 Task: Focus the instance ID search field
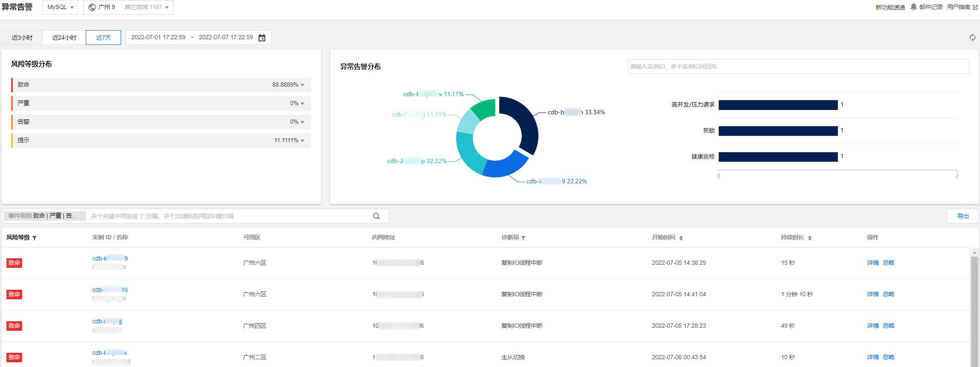click(x=798, y=66)
